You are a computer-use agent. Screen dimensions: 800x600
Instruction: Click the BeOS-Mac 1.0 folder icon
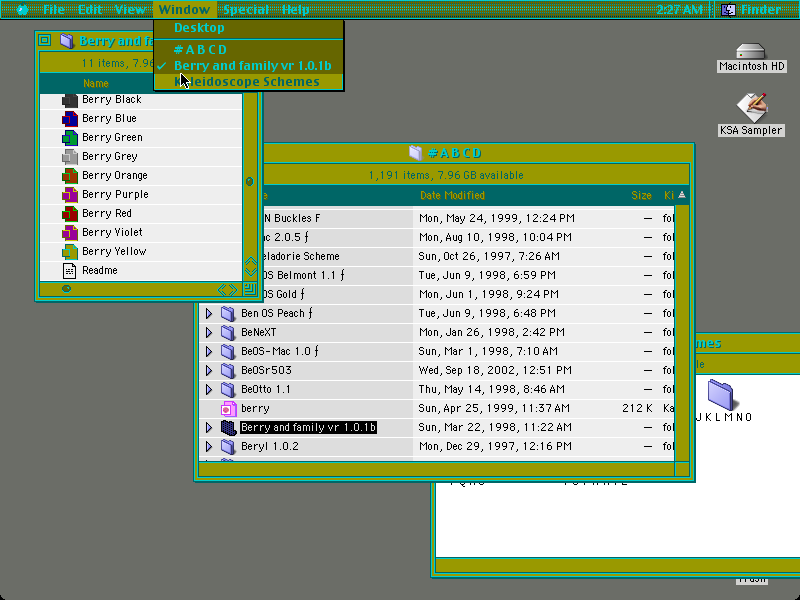229,352
